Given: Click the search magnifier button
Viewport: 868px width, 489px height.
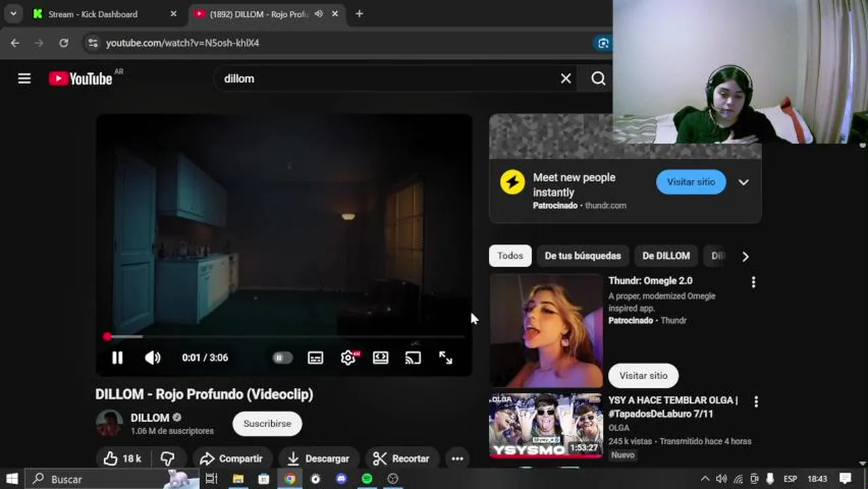Looking at the screenshot, I should click(x=598, y=79).
